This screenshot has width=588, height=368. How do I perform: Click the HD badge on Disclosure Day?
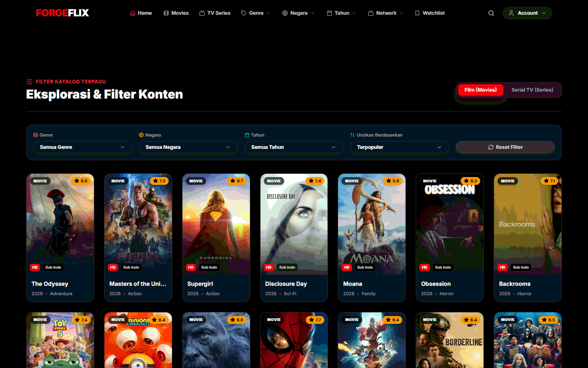269,267
